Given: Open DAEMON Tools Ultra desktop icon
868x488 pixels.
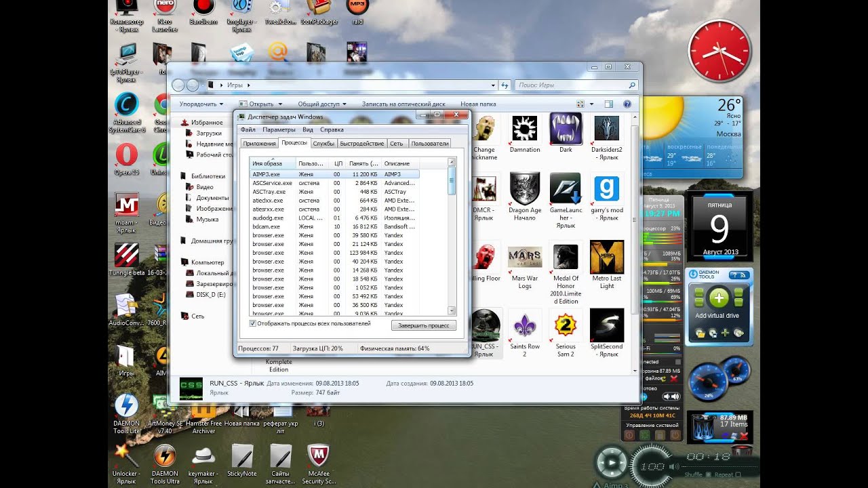Looking at the screenshot, I should click(165, 464).
